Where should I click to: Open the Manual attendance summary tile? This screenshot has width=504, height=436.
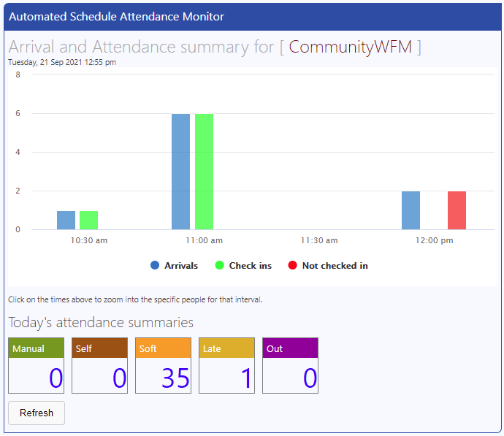[x=36, y=366]
